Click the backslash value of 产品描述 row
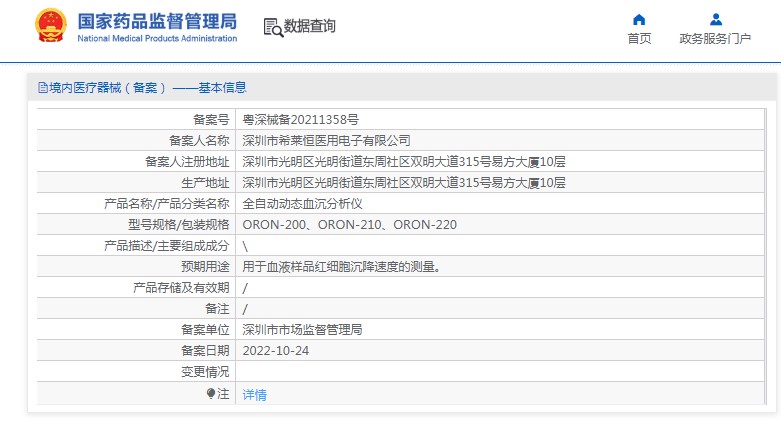 point(245,246)
